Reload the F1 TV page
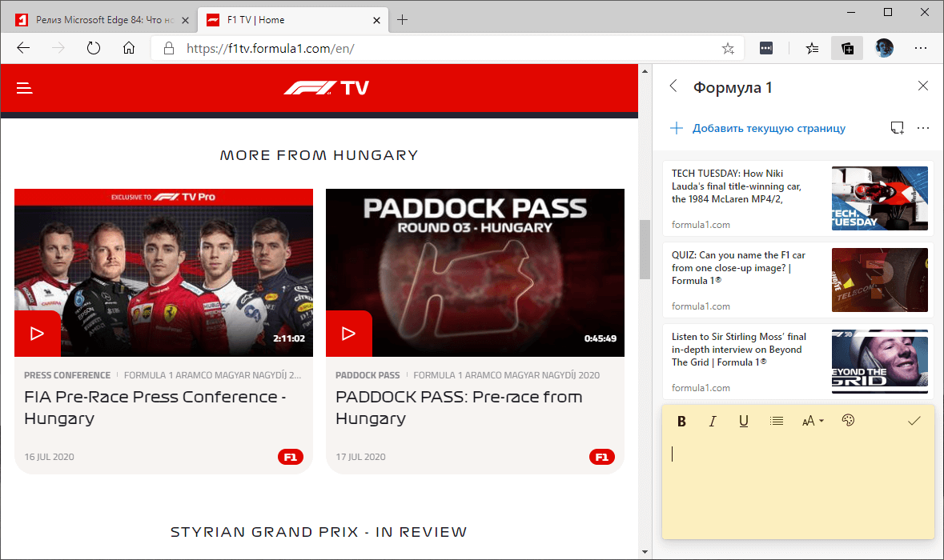 pos(94,48)
